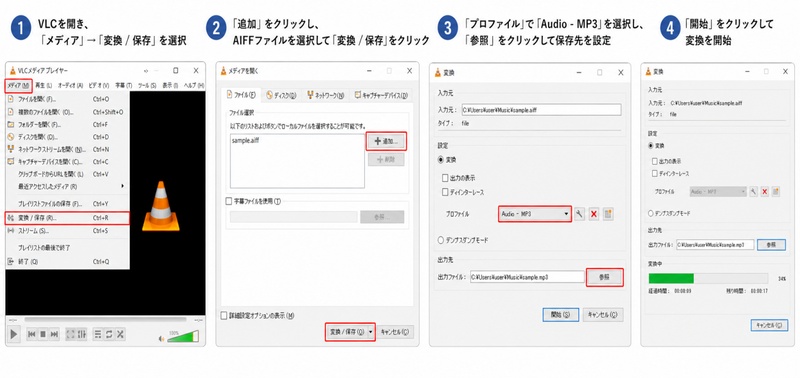Select 終了 (Q) menu entry
Viewport: 800px width, 378px height.
coord(67,262)
